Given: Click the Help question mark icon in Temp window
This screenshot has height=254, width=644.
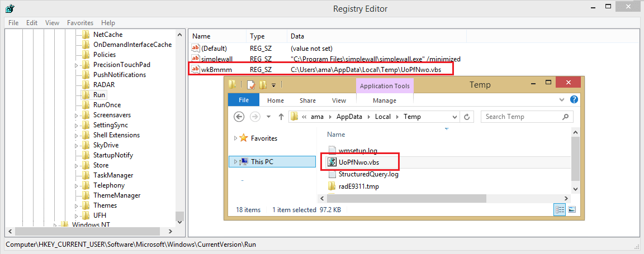Looking at the screenshot, I should 574,99.
